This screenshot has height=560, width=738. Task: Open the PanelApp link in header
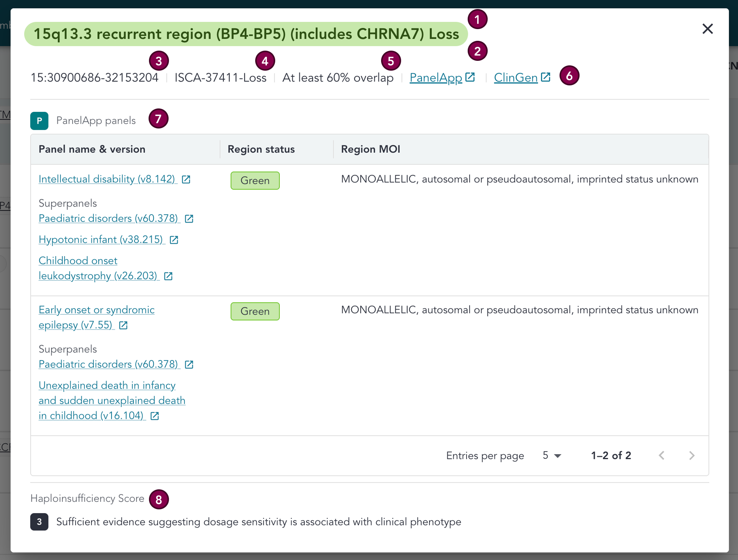tap(436, 77)
